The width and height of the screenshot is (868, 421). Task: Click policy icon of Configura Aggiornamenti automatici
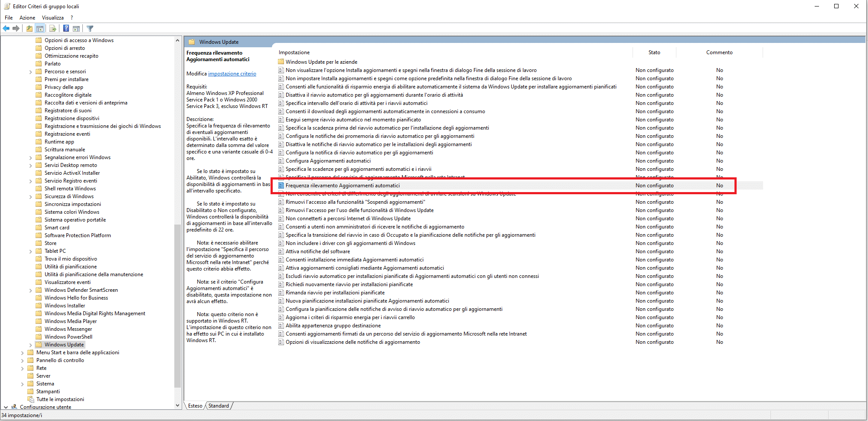coord(281,161)
